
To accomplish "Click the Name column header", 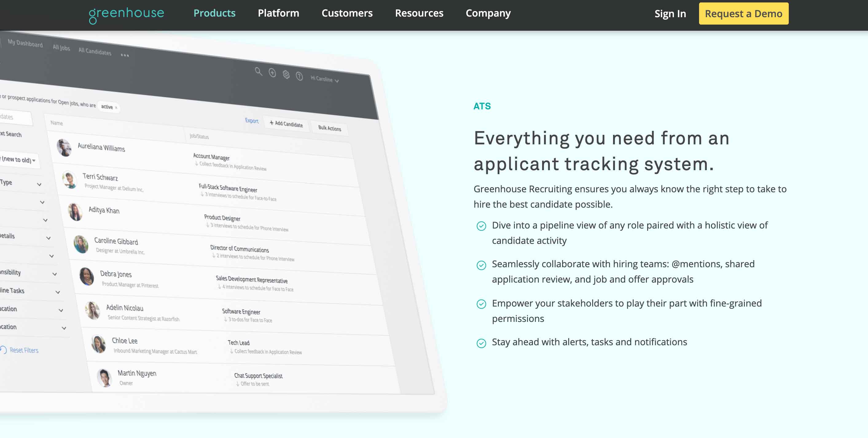I will point(57,123).
